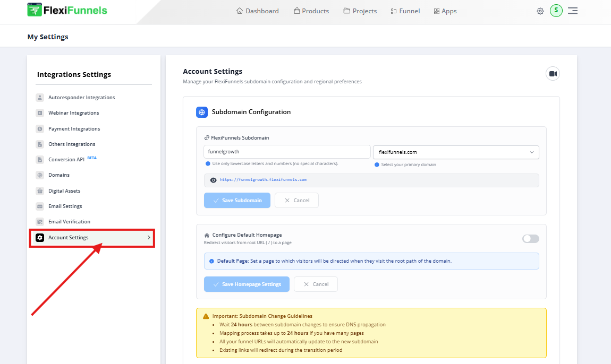Viewport: 611px width, 364px height.
Task: Open the settings gear icon in header
Action: pos(540,11)
